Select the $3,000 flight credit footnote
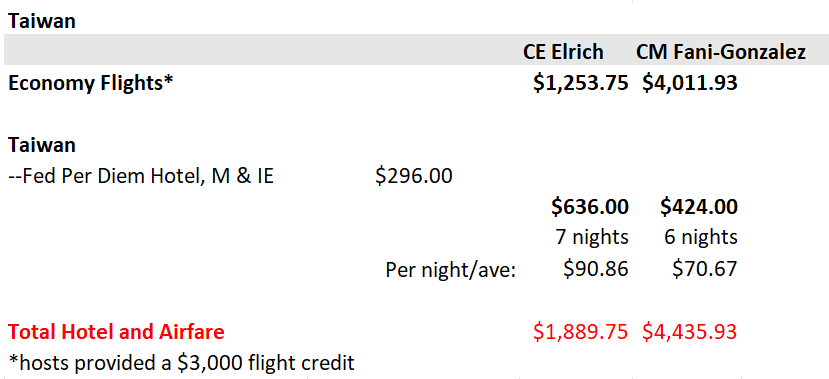This screenshot has width=829, height=379. (182, 363)
